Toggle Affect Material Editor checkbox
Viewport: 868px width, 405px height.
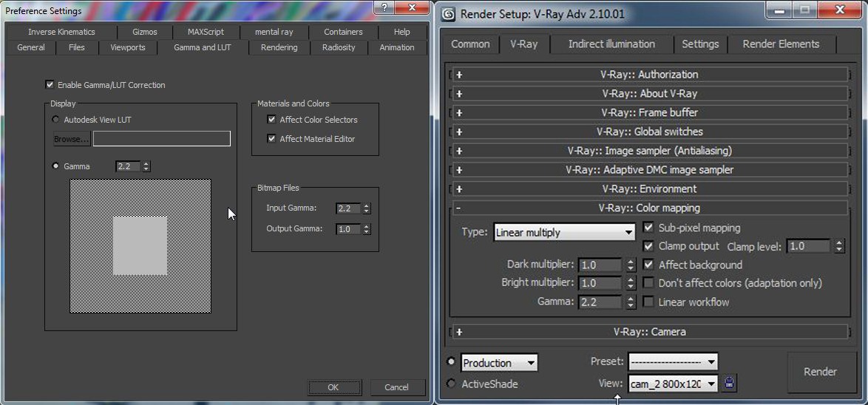pos(271,139)
